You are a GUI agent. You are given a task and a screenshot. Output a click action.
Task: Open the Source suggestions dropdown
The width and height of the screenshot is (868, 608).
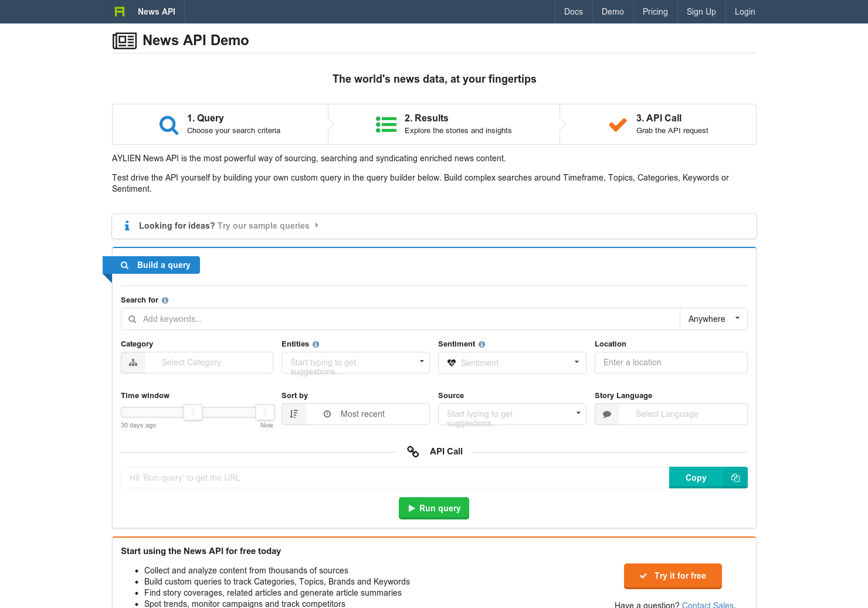512,414
